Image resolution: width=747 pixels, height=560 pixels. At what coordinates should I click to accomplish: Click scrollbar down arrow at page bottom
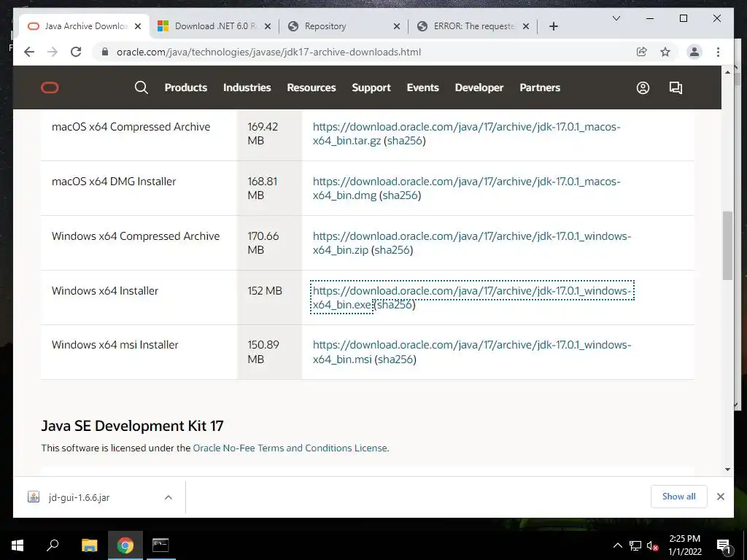pyautogui.click(x=727, y=469)
